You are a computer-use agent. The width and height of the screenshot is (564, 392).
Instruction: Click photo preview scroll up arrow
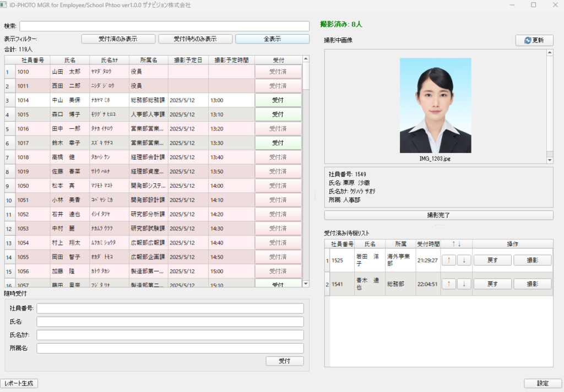click(x=550, y=53)
